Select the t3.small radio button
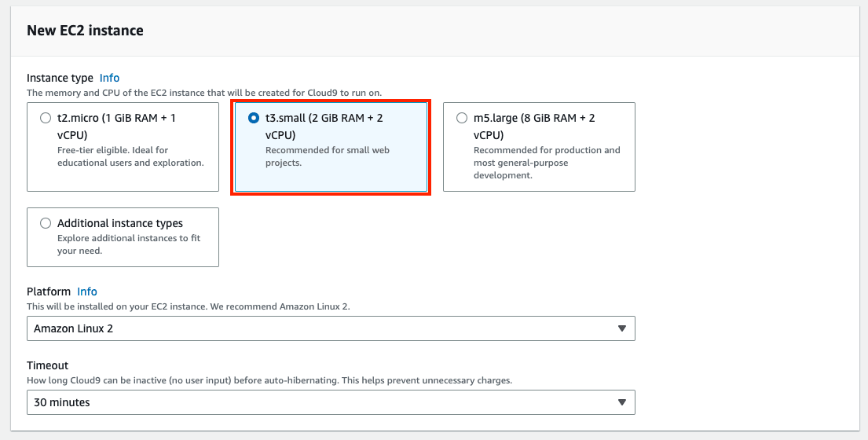The width and height of the screenshot is (868, 440). (253, 118)
